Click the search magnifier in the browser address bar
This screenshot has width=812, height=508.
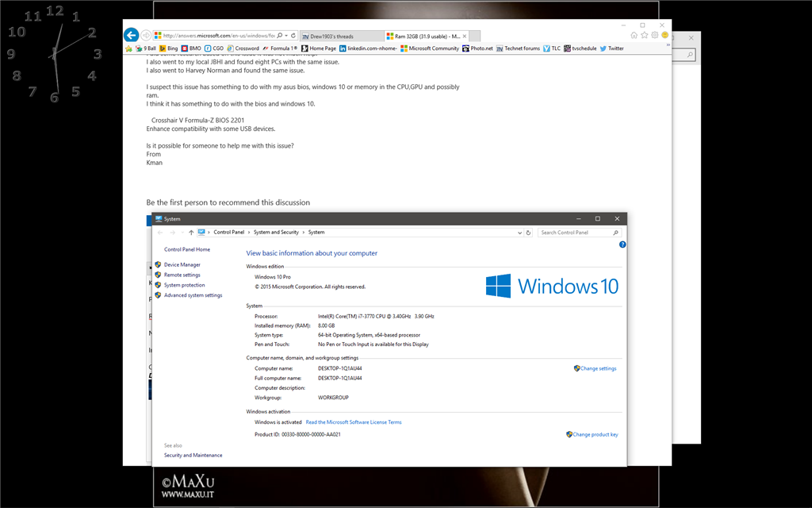tap(280, 36)
